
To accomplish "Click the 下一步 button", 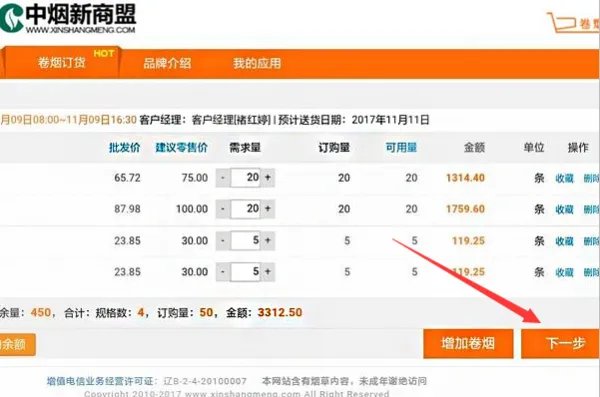I will 560,343.
